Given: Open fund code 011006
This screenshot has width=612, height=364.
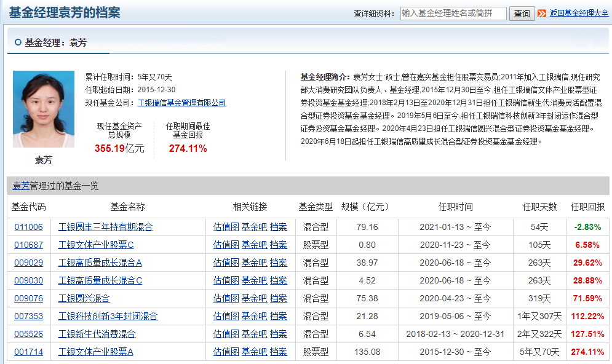Looking at the screenshot, I should click(x=28, y=227).
